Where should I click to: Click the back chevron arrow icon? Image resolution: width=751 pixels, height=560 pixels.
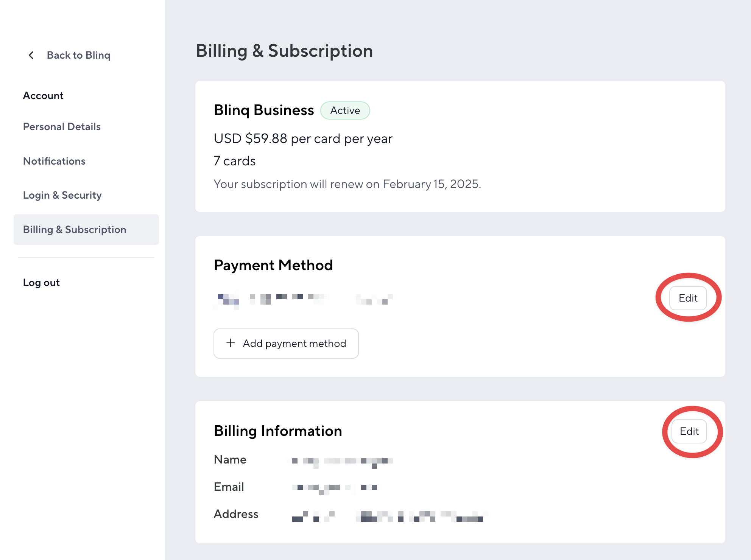(x=31, y=55)
